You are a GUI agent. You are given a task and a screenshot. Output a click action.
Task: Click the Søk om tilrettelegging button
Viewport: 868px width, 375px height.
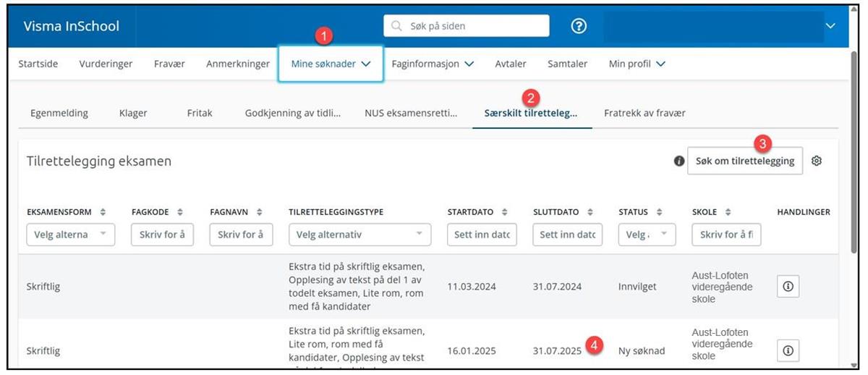pyautogui.click(x=744, y=161)
